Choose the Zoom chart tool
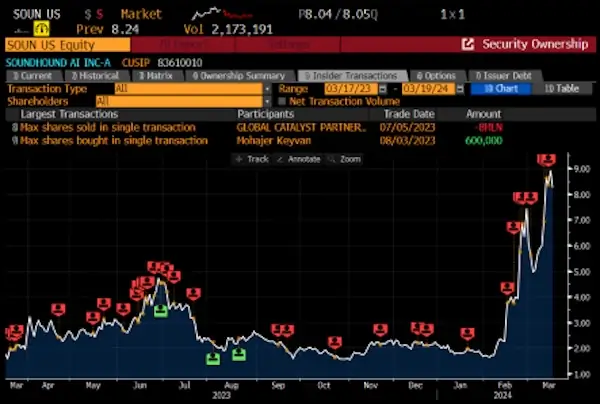Viewport: 600px width, 404px height. 346,159
